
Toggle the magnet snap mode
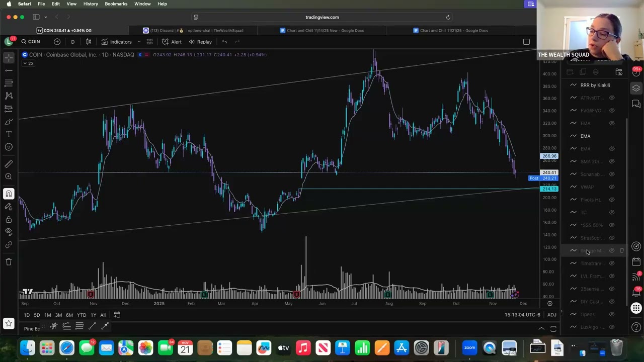[x=9, y=194]
